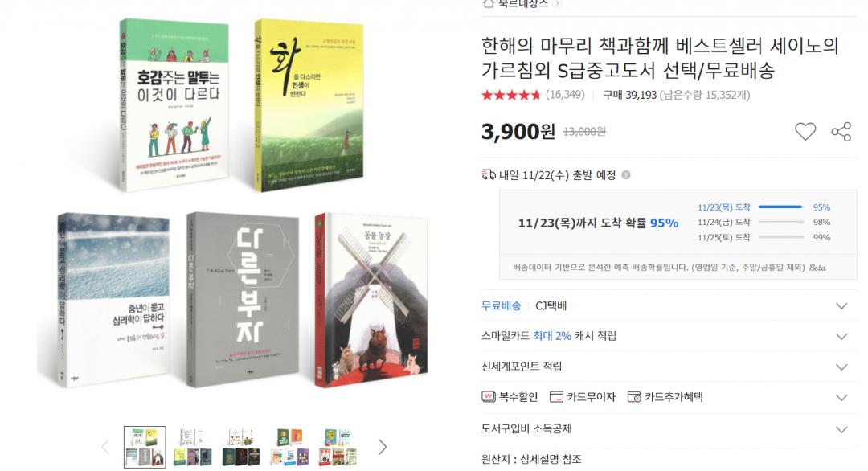Click the 카드무이자 card icon
Screen dimensions: 868x471
(556, 397)
